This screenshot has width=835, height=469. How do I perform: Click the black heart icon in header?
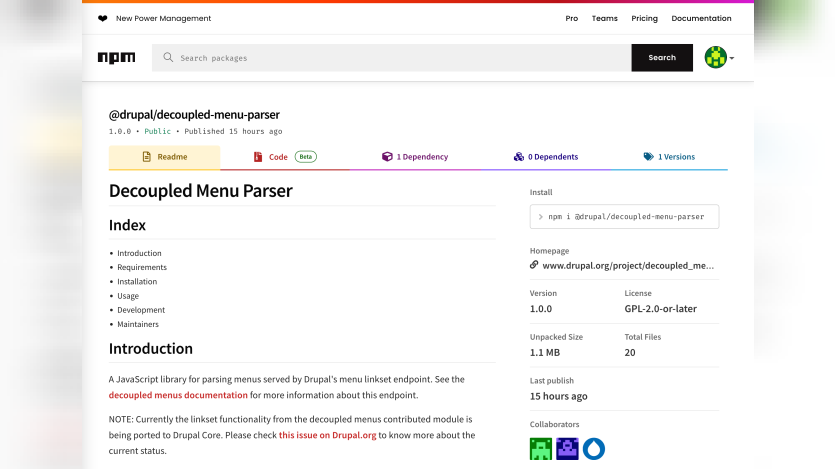[x=103, y=18]
